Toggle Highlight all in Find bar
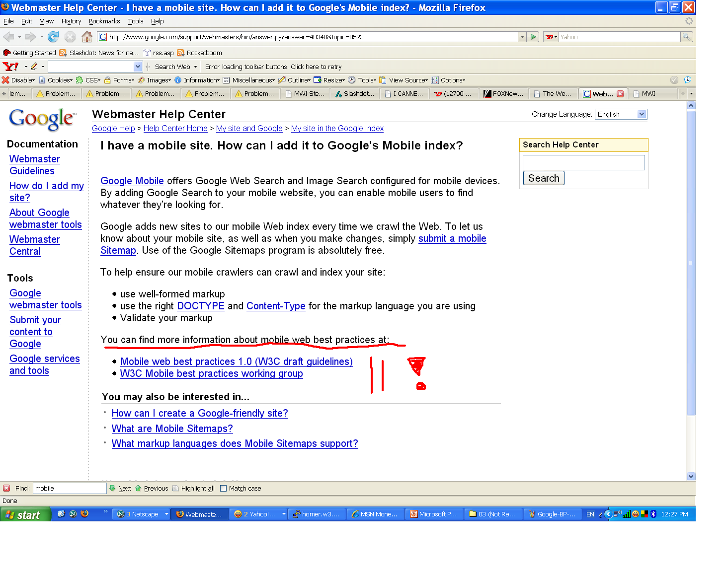The image size is (728, 573). click(193, 488)
